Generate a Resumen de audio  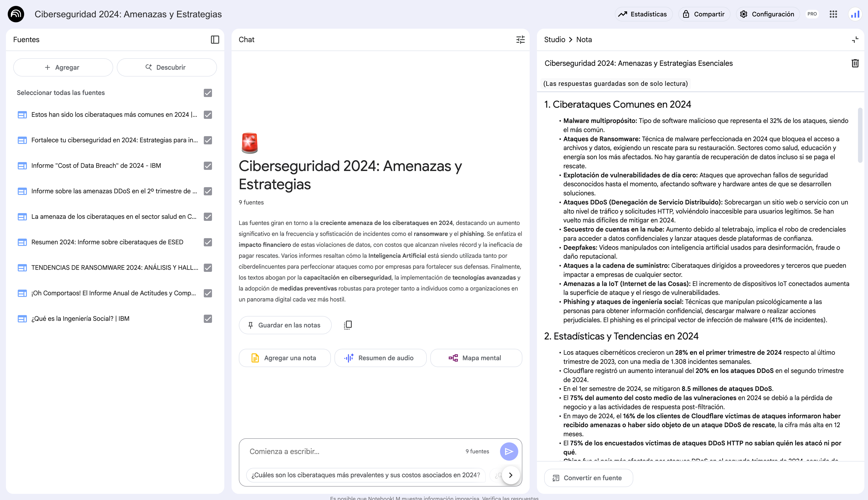point(380,358)
